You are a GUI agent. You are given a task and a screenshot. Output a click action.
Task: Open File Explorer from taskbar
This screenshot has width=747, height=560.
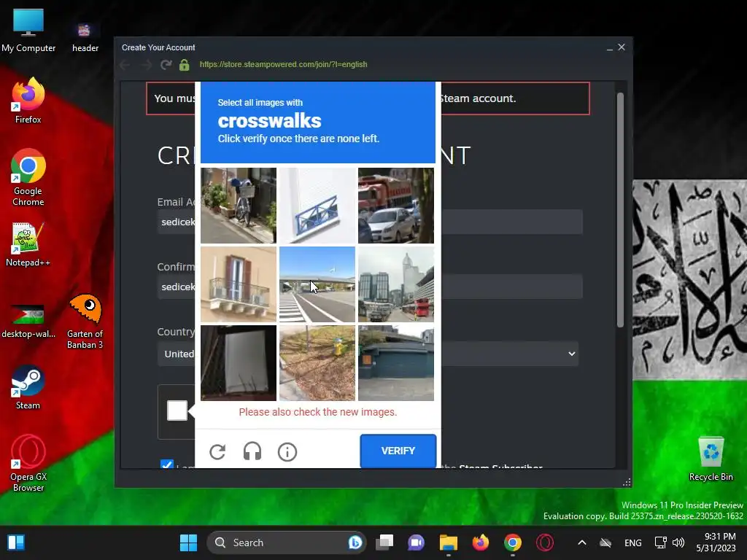click(x=449, y=542)
